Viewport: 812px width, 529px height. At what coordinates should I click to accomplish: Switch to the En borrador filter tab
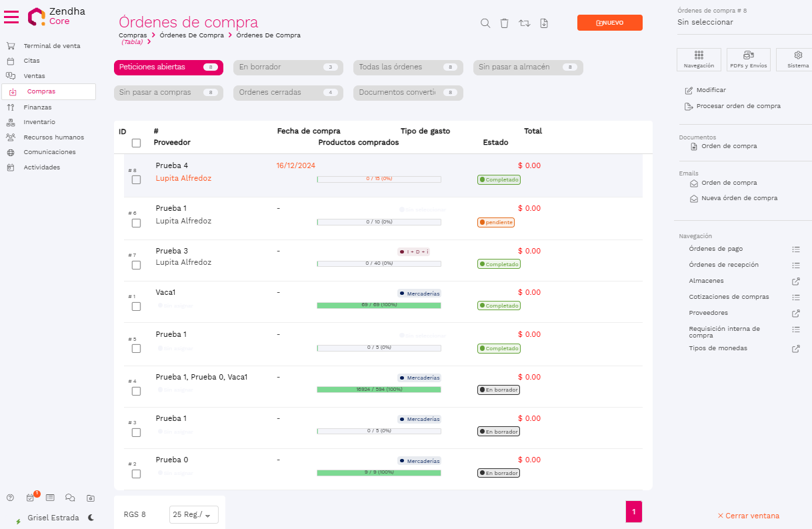pyautogui.click(x=287, y=67)
